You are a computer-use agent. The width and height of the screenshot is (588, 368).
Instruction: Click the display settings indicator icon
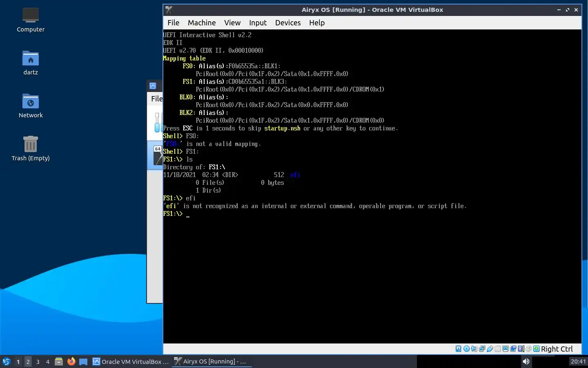[506, 349]
